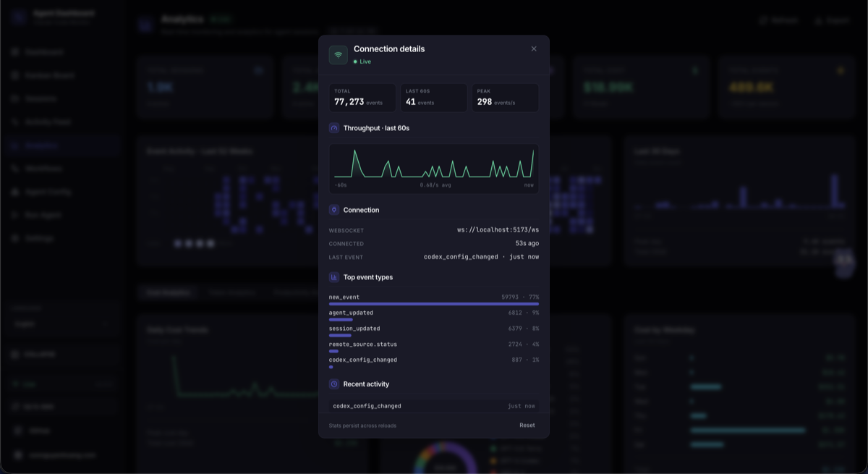Open the recent activity codex_config_changed row
The height and width of the screenshot is (474, 868).
[x=434, y=406]
